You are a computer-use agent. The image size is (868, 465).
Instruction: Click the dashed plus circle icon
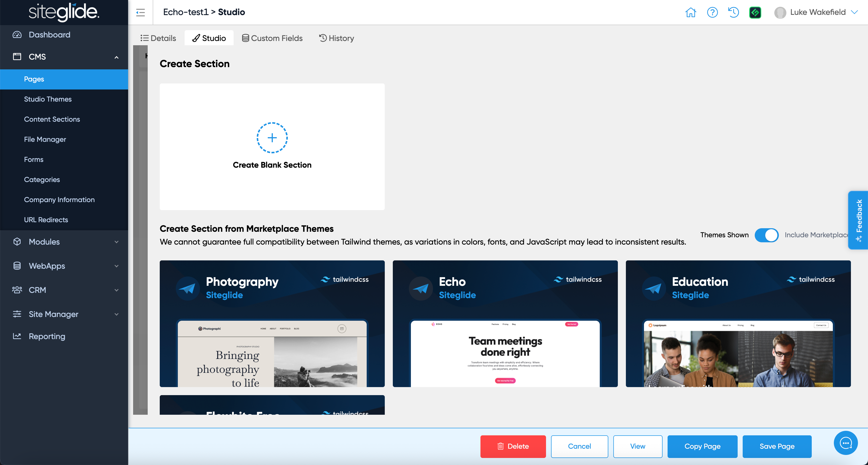[x=272, y=137]
